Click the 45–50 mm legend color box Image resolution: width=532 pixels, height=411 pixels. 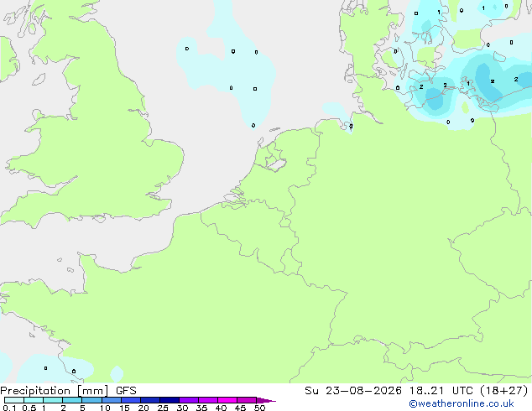(247, 400)
